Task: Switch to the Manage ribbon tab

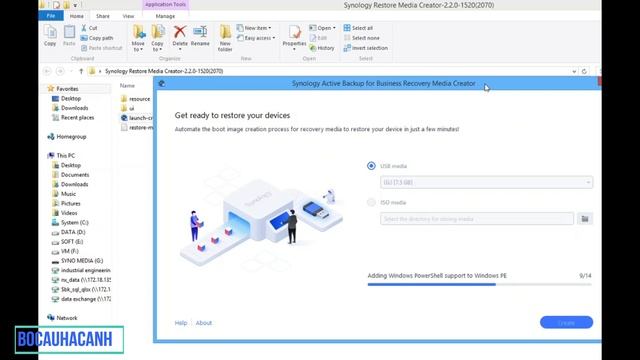Action: click(x=165, y=16)
